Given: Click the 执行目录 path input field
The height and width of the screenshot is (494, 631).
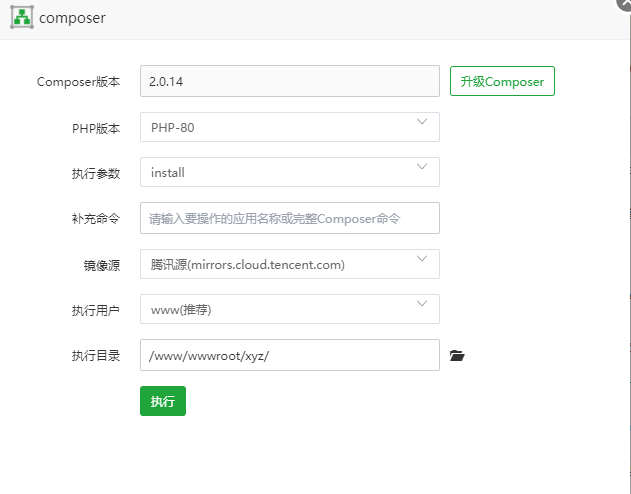Looking at the screenshot, I should pyautogui.click(x=290, y=355).
